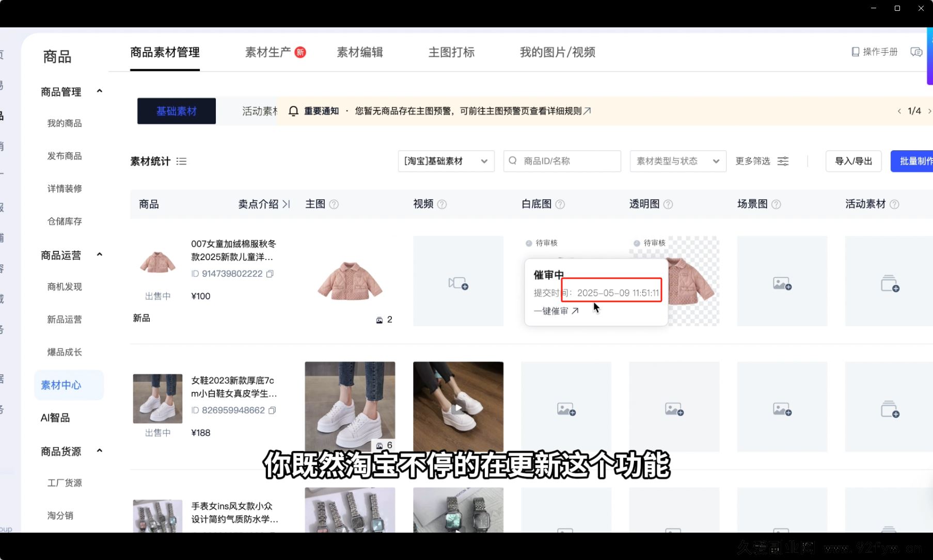Click the 批量制作 button
933x560 pixels.
[915, 161]
